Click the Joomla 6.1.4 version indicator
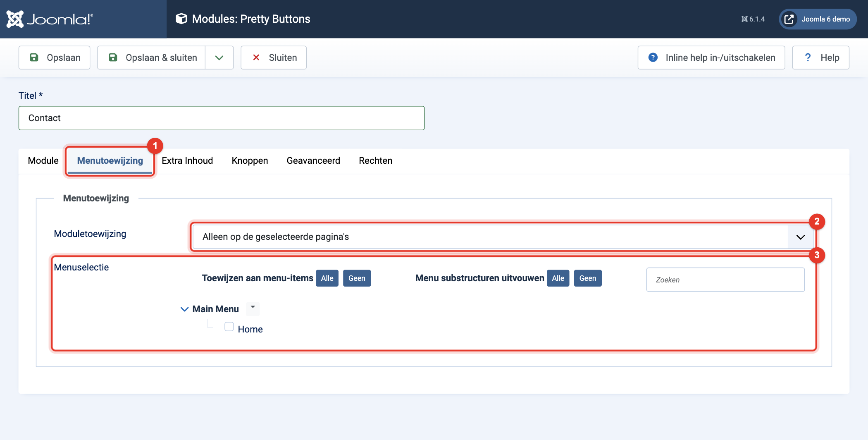The width and height of the screenshot is (868, 440). [x=753, y=19]
